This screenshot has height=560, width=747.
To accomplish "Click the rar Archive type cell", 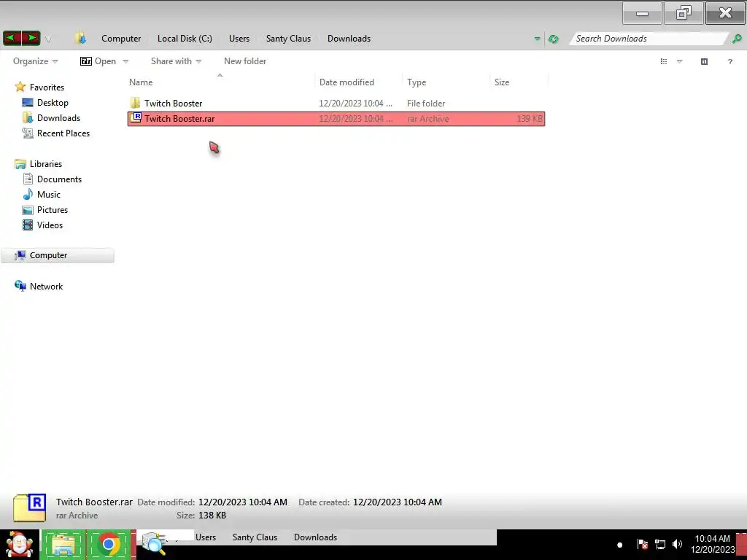I will [427, 119].
